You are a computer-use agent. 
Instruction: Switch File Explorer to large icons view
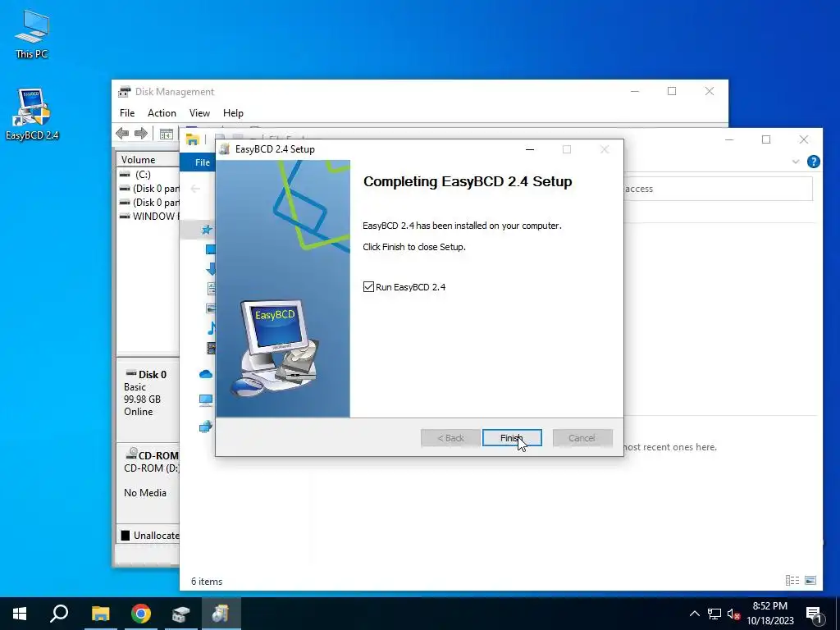[x=810, y=580]
